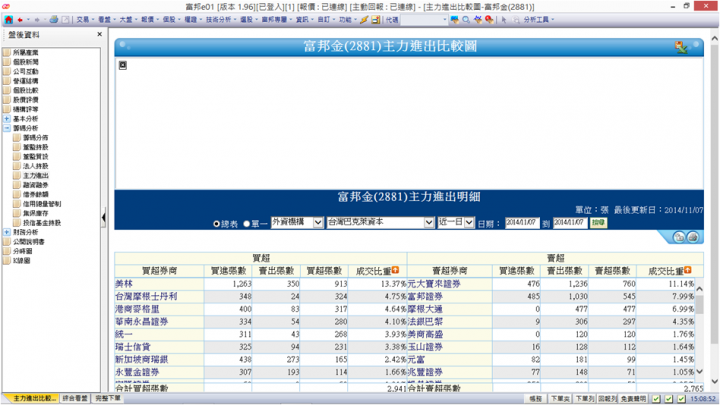Click the main window scrollbar up arrow
Screen dimensions: 720x405
click(714, 39)
